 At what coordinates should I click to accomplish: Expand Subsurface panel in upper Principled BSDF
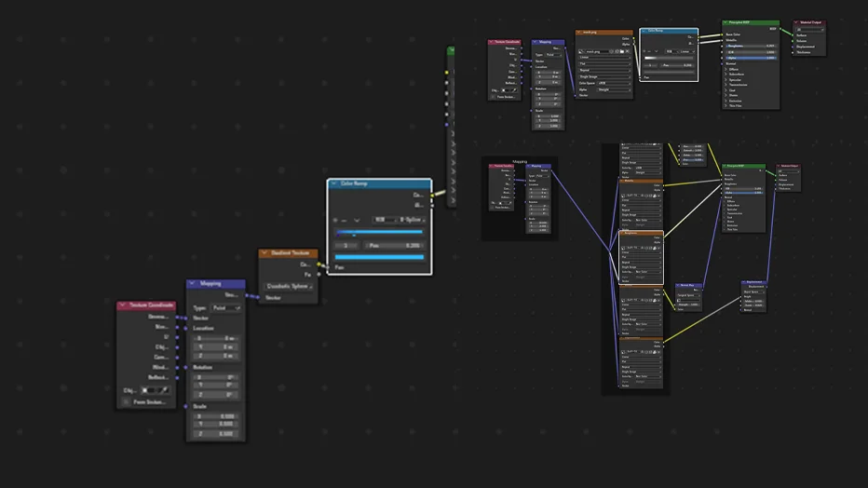(x=726, y=75)
